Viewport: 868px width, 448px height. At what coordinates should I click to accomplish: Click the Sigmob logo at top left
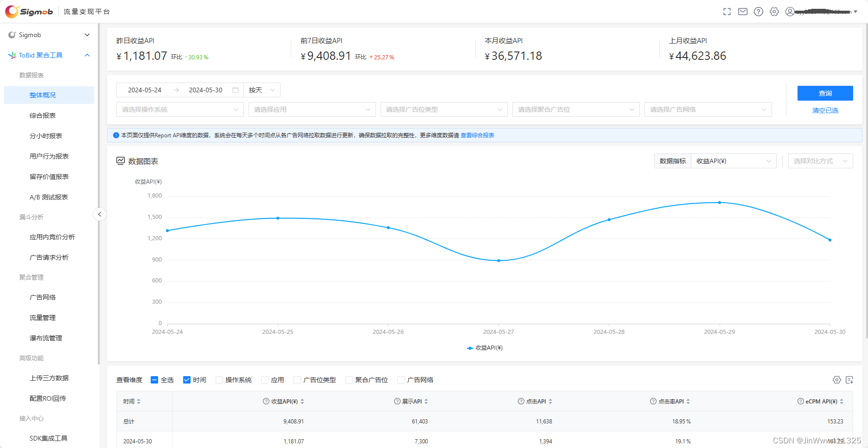click(x=29, y=12)
